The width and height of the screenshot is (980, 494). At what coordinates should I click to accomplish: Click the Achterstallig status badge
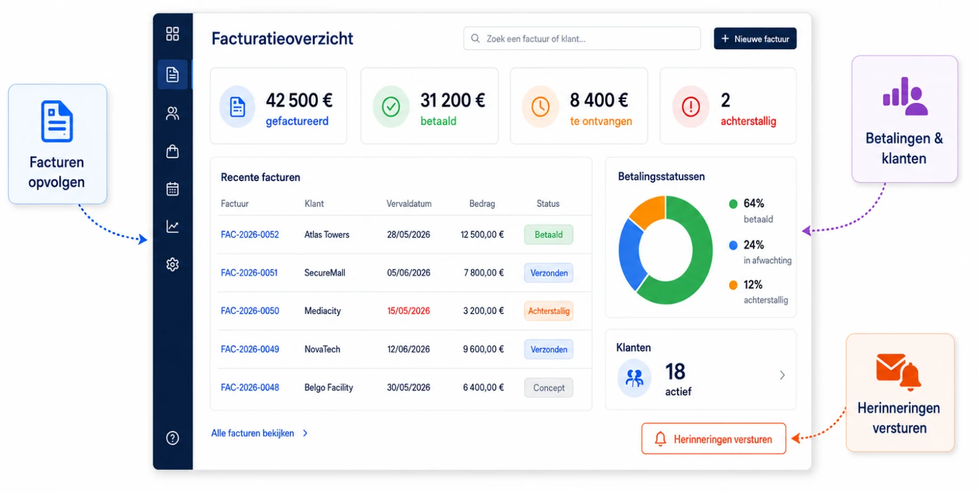coord(548,311)
